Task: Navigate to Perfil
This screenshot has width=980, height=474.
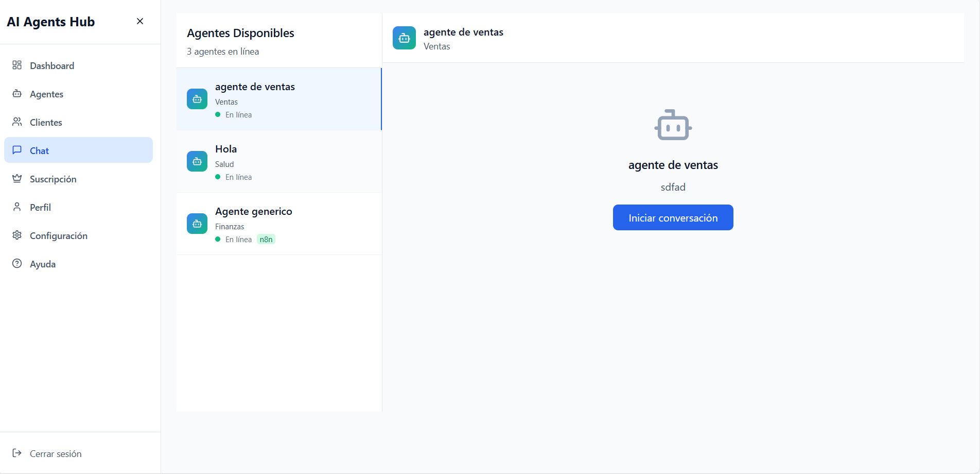Action: 78,207
